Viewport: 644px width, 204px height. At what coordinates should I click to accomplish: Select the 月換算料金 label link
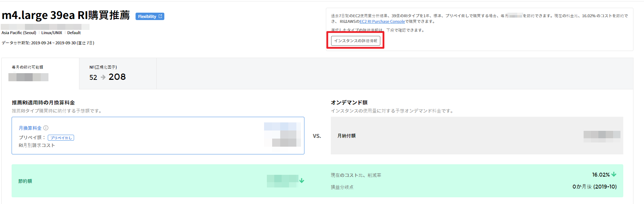(x=30, y=128)
